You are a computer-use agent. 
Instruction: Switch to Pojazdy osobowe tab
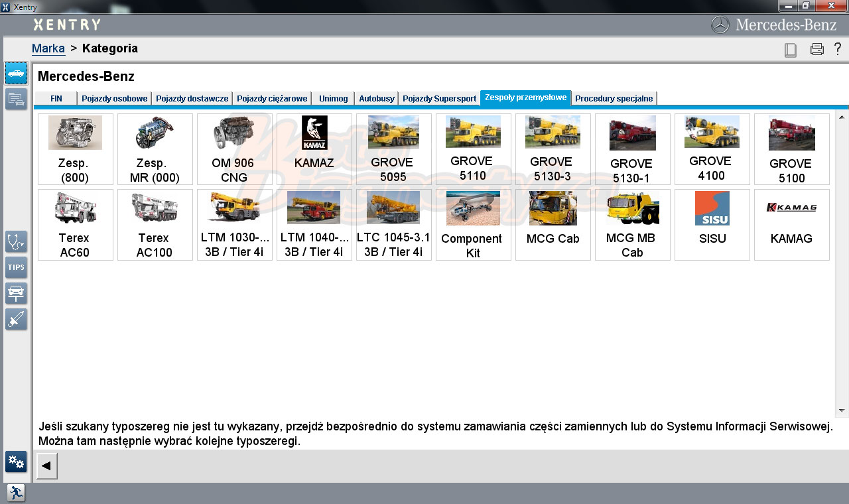click(x=115, y=98)
